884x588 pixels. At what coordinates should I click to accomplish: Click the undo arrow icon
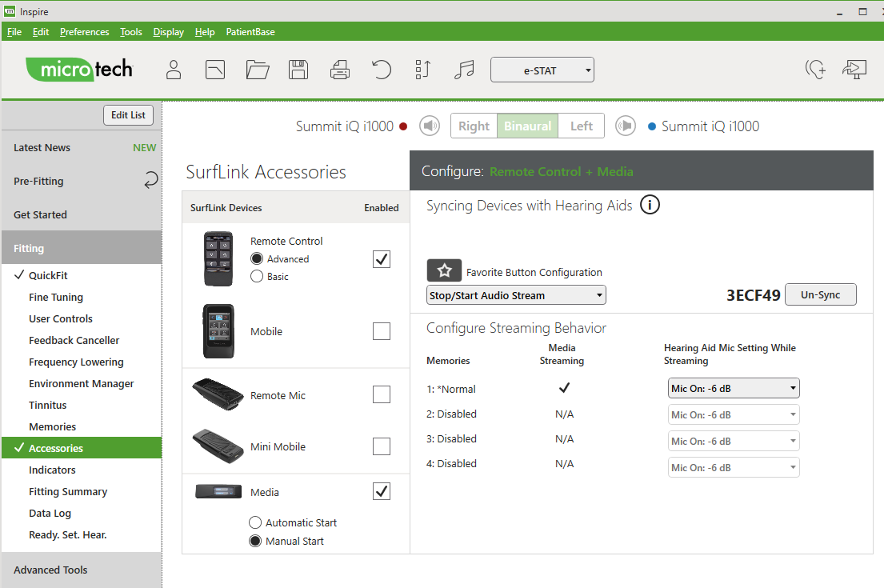[x=382, y=70]
